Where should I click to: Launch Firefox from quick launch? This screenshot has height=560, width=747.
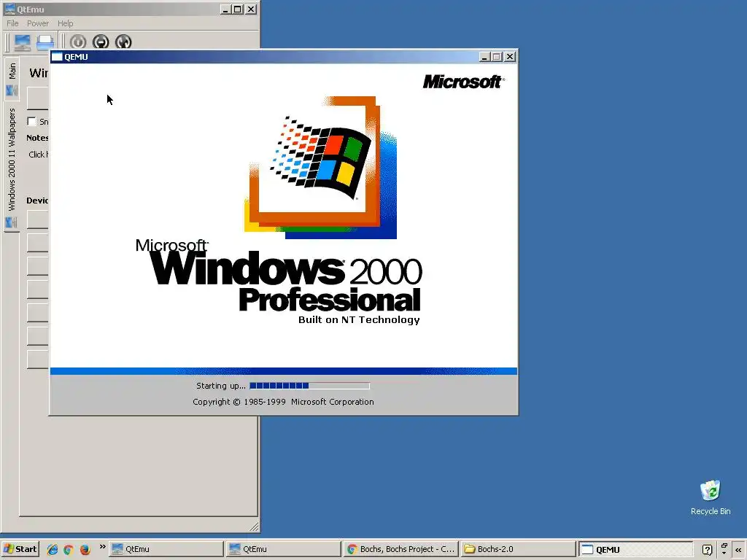click(x=85, y=550)
